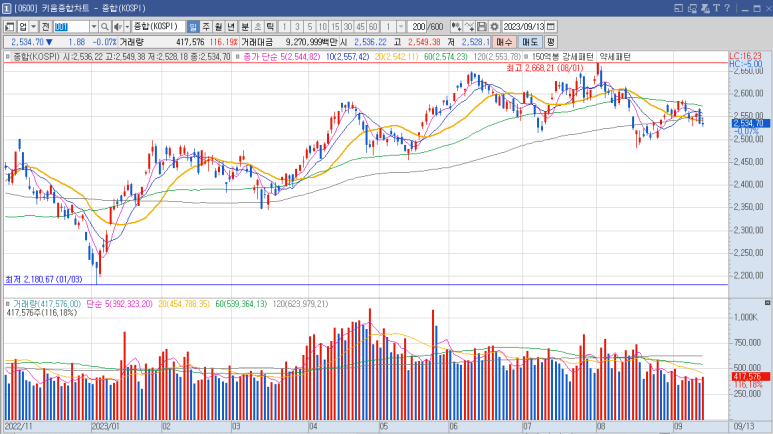Click the line chart compare icon
The image size is (773, 434).
click(469, 27)
